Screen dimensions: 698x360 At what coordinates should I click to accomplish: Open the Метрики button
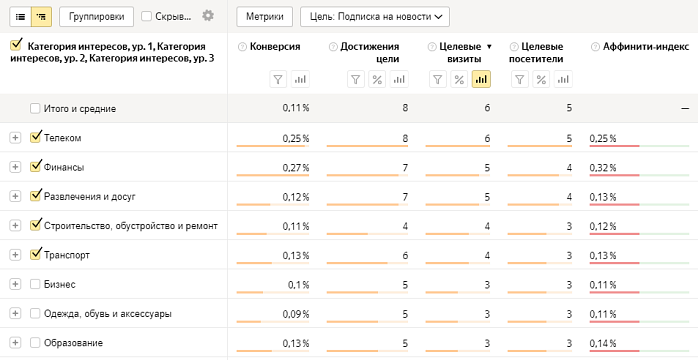click(x=264, y=17)
